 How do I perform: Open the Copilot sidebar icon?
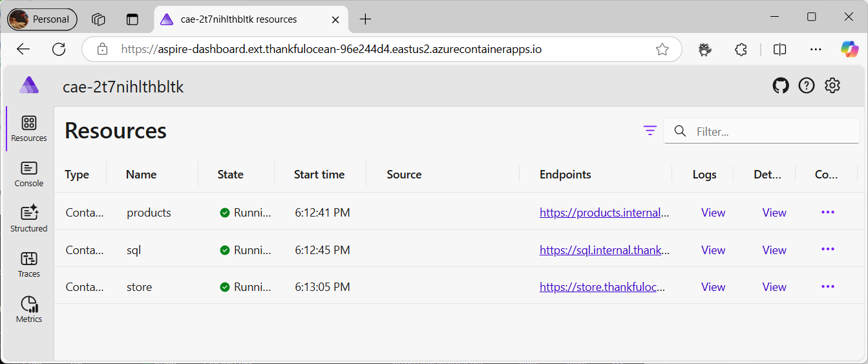tap(849, 49)
